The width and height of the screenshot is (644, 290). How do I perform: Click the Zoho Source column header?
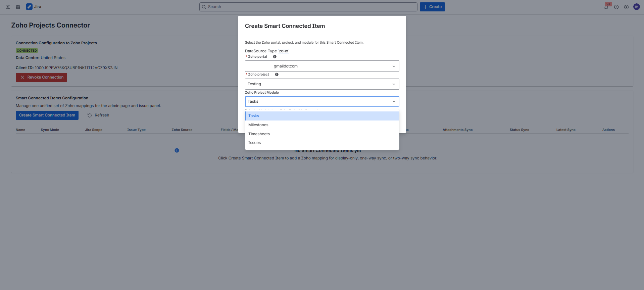coord(182,130)
